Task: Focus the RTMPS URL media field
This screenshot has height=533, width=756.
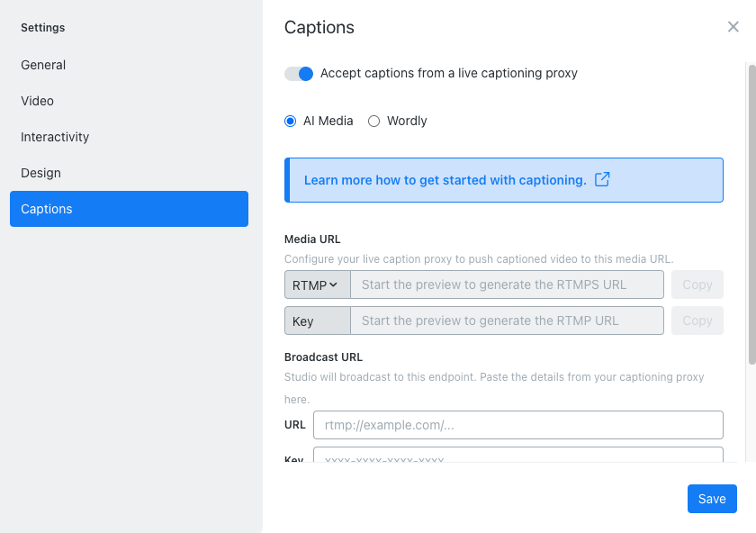Action: tap(507, 285)
